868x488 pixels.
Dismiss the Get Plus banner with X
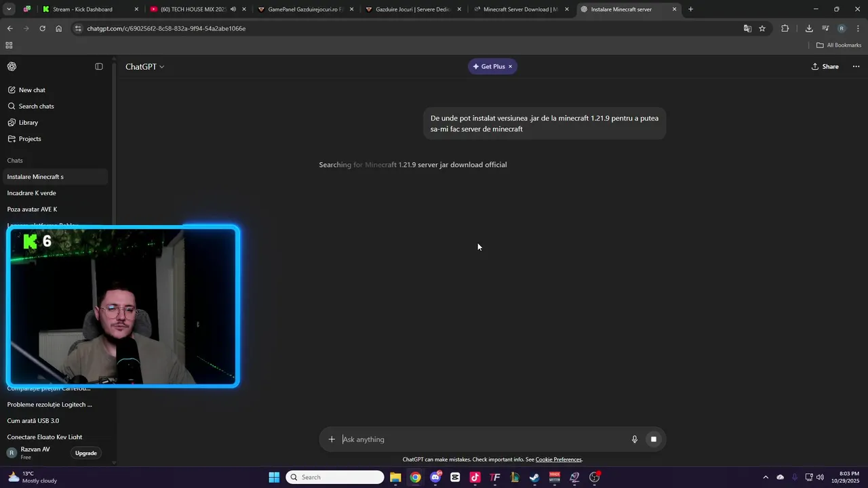coord(511,66)
